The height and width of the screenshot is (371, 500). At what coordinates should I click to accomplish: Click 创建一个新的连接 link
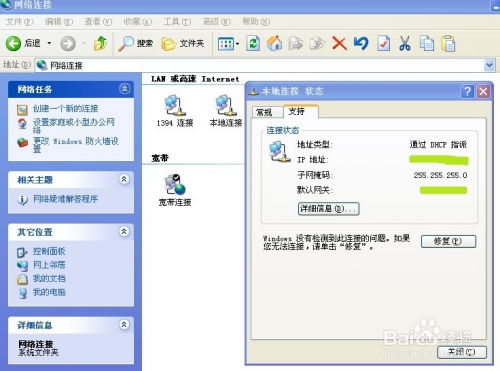[65, 108]
